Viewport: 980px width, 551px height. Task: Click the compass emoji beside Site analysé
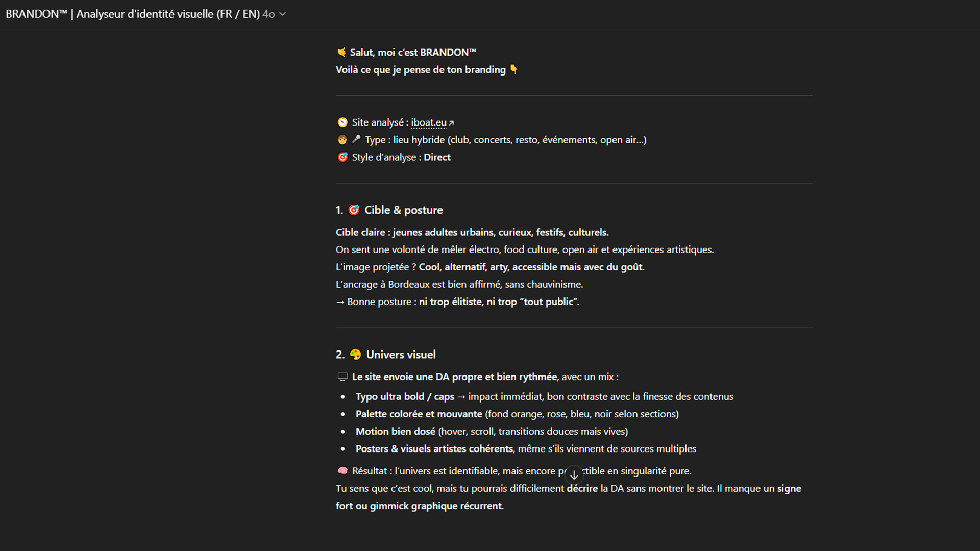pos(342,122)
